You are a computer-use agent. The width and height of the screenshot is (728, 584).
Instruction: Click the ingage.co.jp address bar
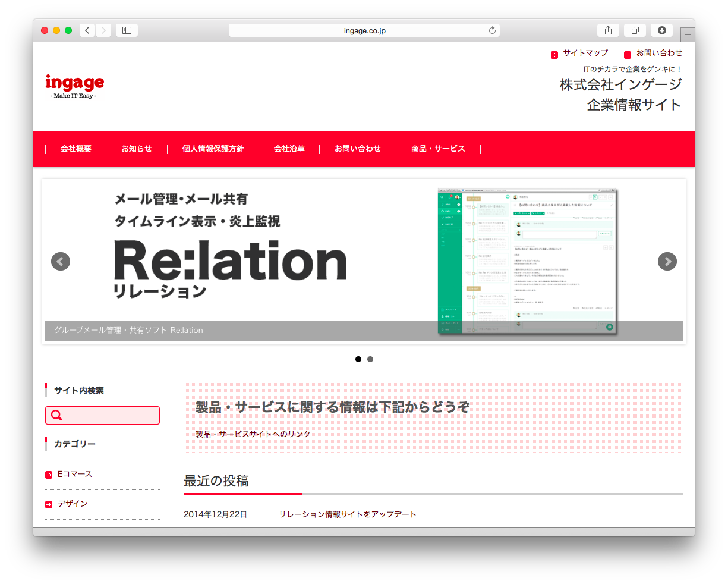click(x=364, y=30)
